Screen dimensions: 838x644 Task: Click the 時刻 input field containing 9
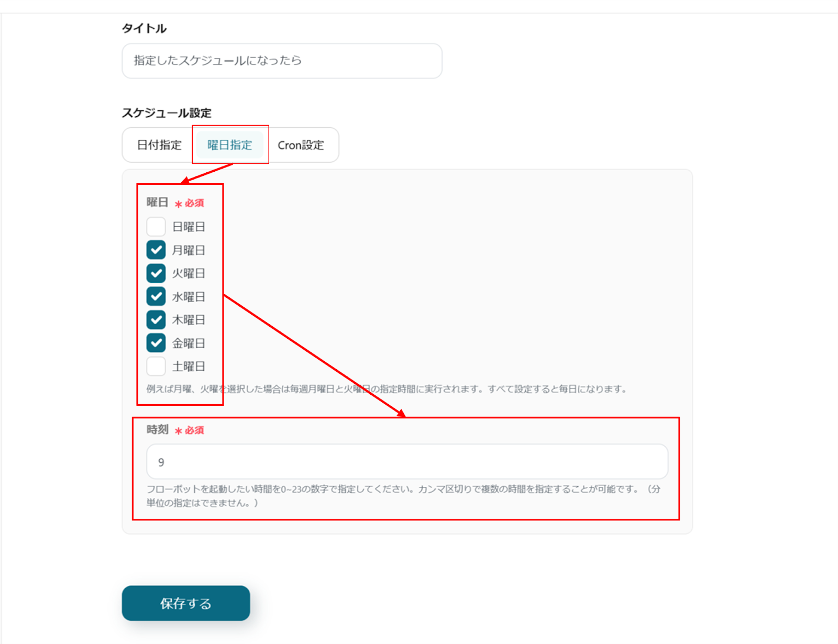point(407,462)
